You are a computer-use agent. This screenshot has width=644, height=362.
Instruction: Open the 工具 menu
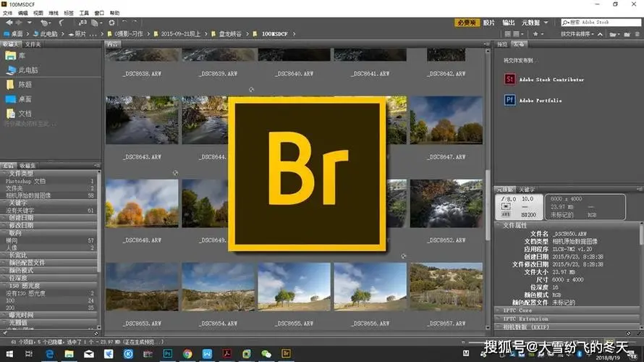click(84, 13)
